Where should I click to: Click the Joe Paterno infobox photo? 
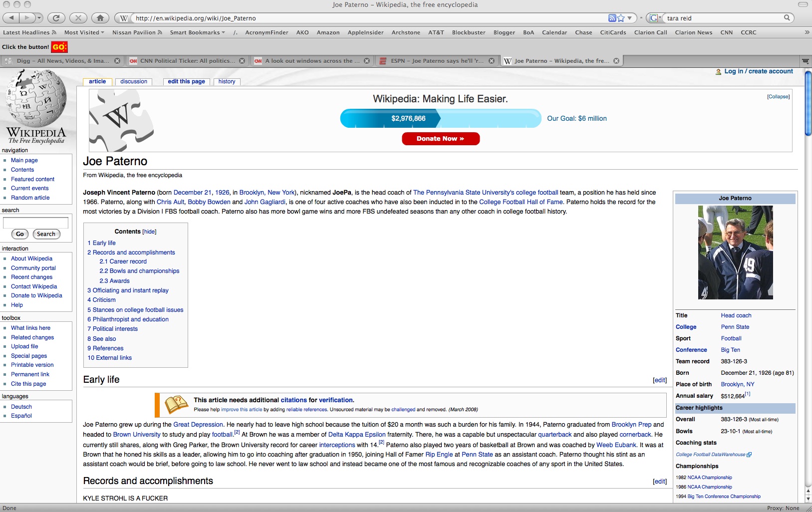pyautogui.click(x=735, y=253)
